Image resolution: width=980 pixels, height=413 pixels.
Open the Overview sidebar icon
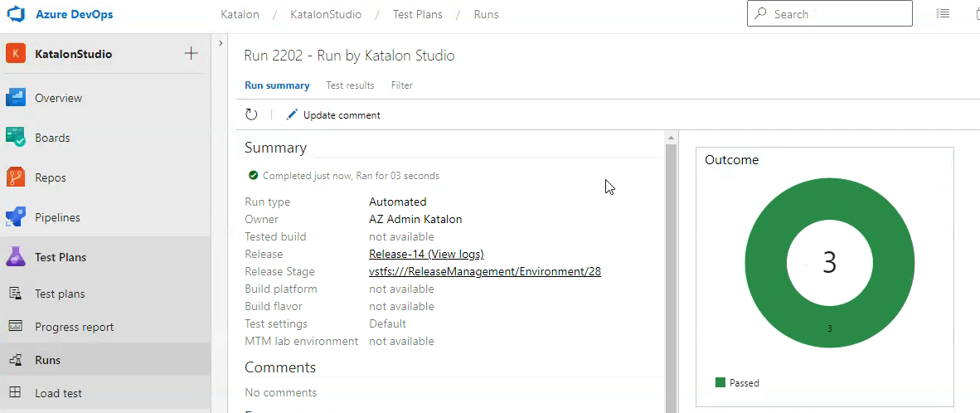tap(16, 98)
